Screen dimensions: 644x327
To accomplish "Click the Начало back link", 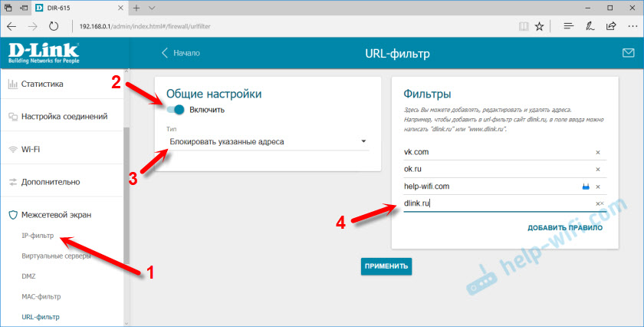I will click(x=181, y=53).
